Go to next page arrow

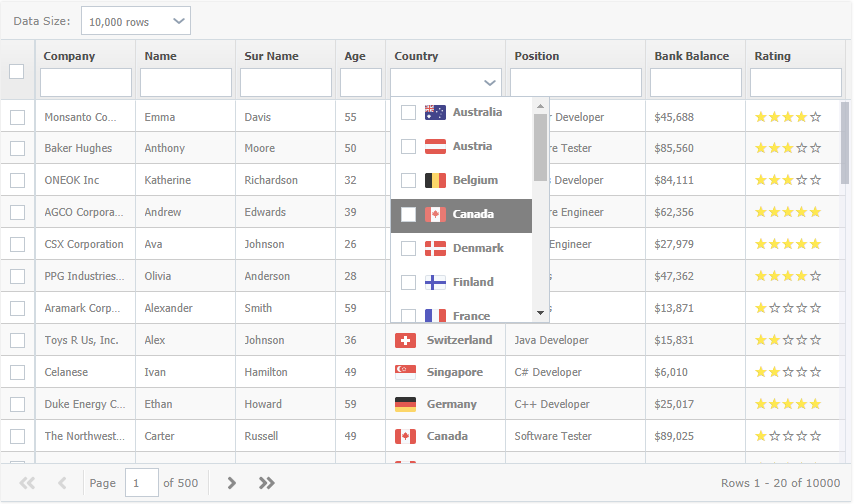[231, 483]
